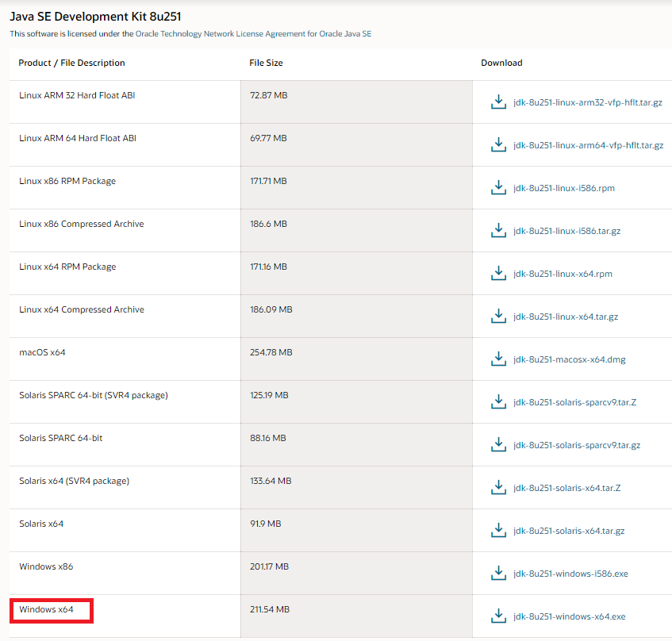Select 'Linux ARM 32 Hard Float ABI' text
This screenshot has width=672, height=641.
pos(77,95)
